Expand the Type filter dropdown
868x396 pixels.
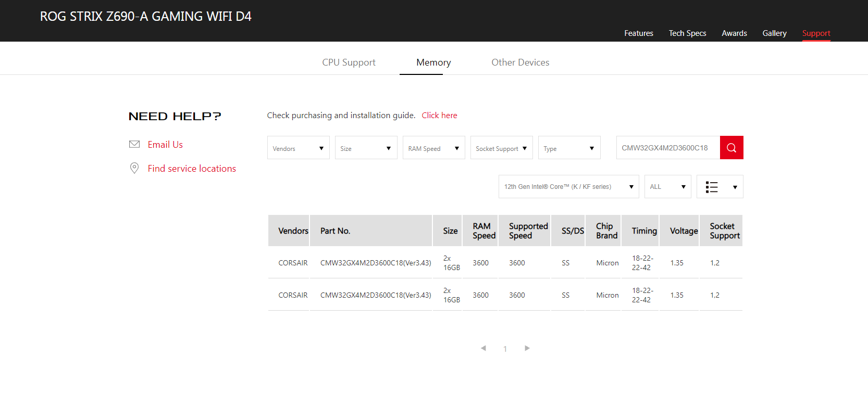[569, 148]
